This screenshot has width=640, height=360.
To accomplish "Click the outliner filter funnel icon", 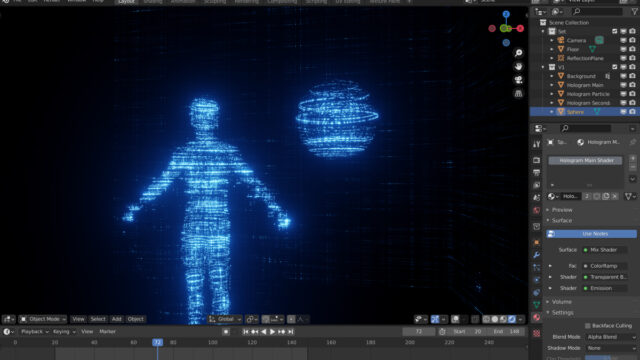I will pos(635,12).
